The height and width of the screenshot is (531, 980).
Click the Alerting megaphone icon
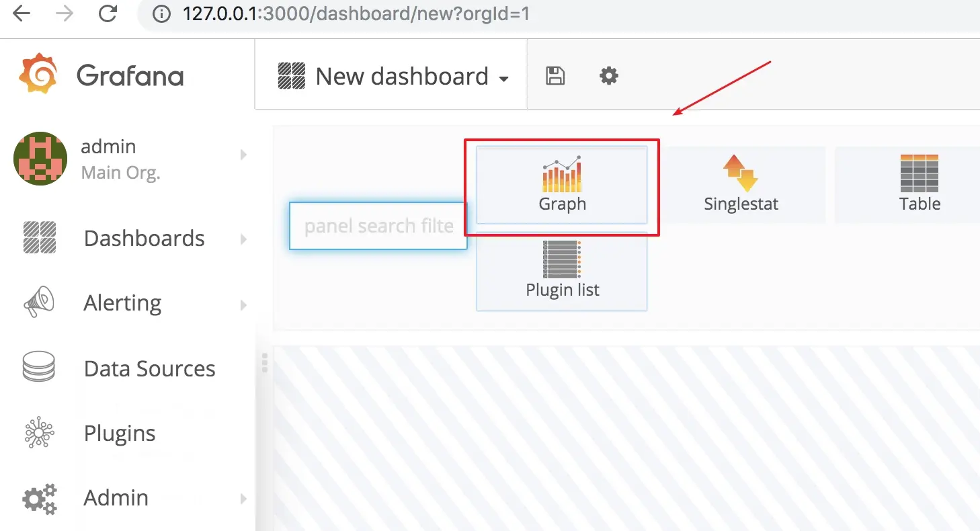pos(39,302)
